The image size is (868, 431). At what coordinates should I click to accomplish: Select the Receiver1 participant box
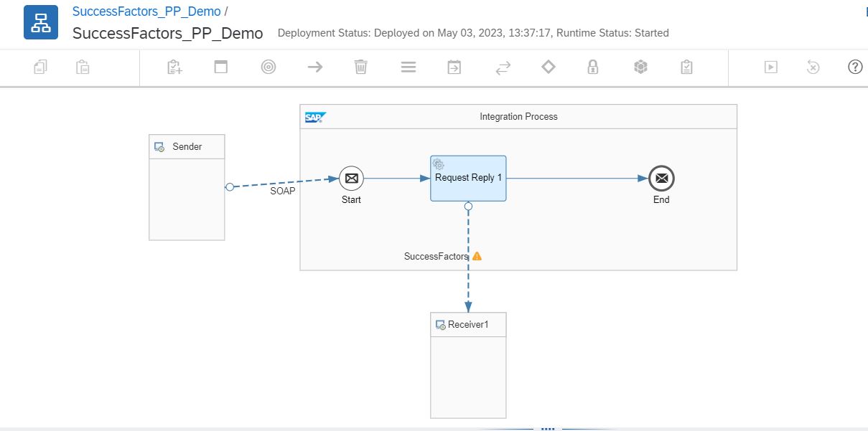pyautogui.click(x=468, y=365)
